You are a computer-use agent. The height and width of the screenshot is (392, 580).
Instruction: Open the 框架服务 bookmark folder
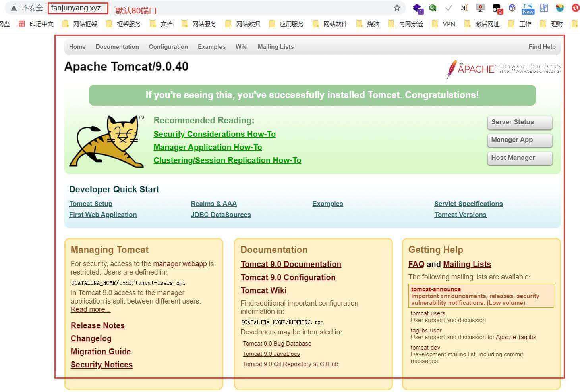pyautogui.click(x=124, y=24)
